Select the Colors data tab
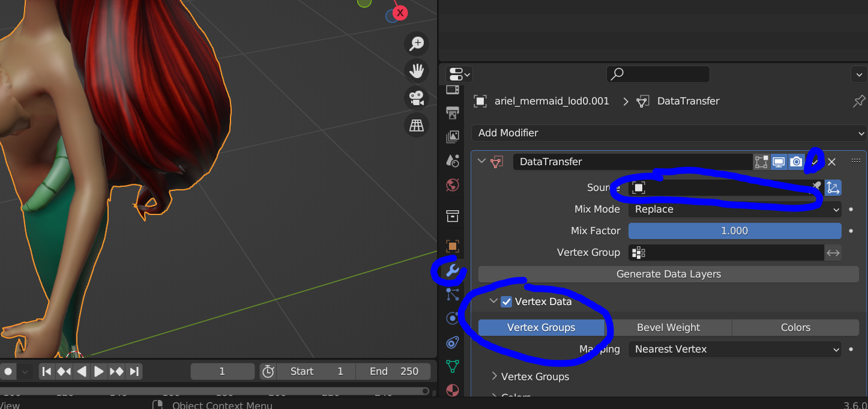Viewport: 868px width, 409px height. tap(795, 328)
